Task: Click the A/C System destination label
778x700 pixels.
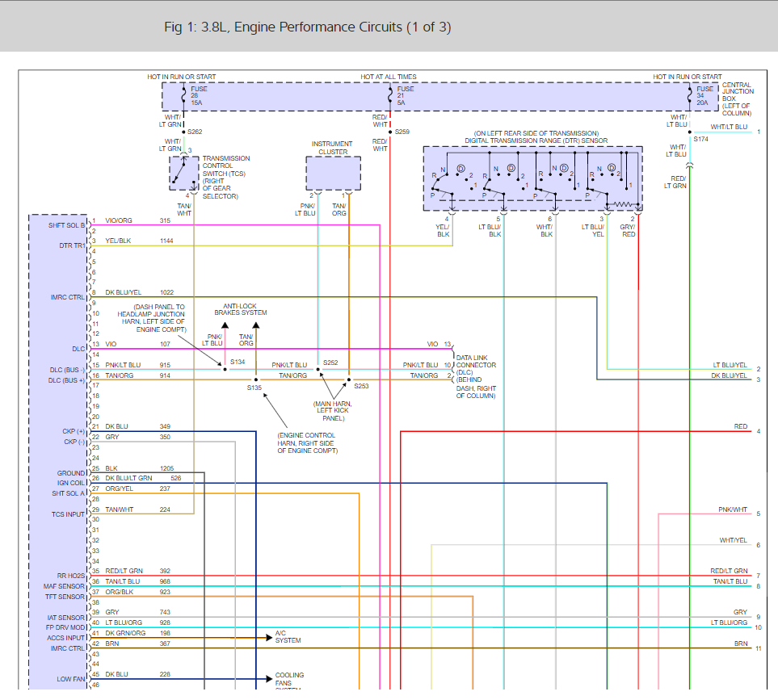Action: coord(288,637)
